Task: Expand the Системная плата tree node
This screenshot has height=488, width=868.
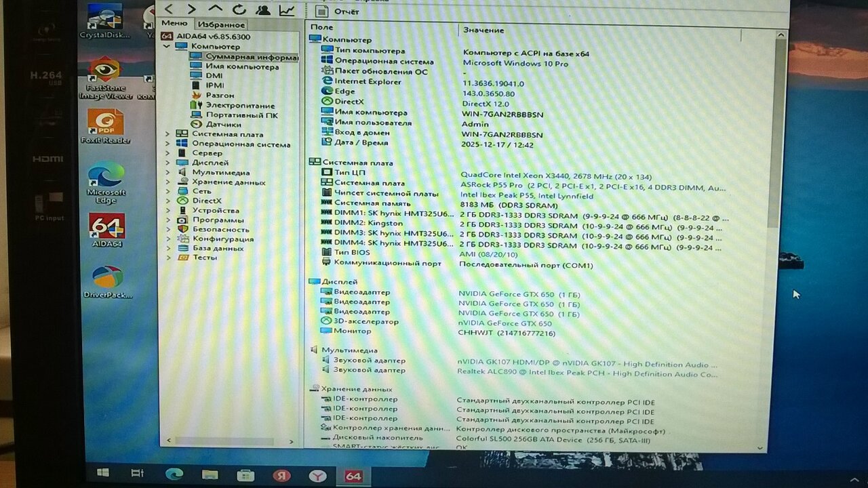Action: 167,134
